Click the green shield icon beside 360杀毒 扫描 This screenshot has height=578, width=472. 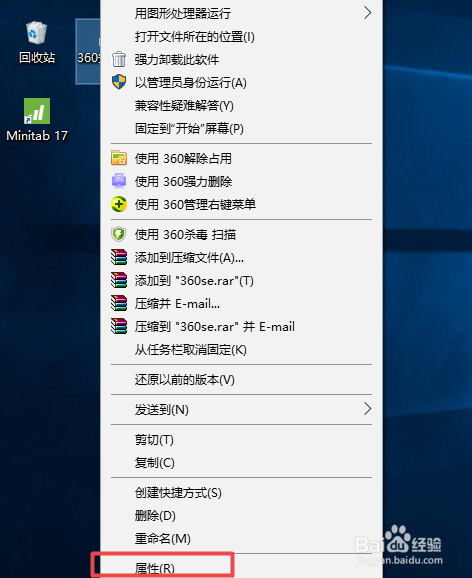pyautogui.click(x=119, y=234)
